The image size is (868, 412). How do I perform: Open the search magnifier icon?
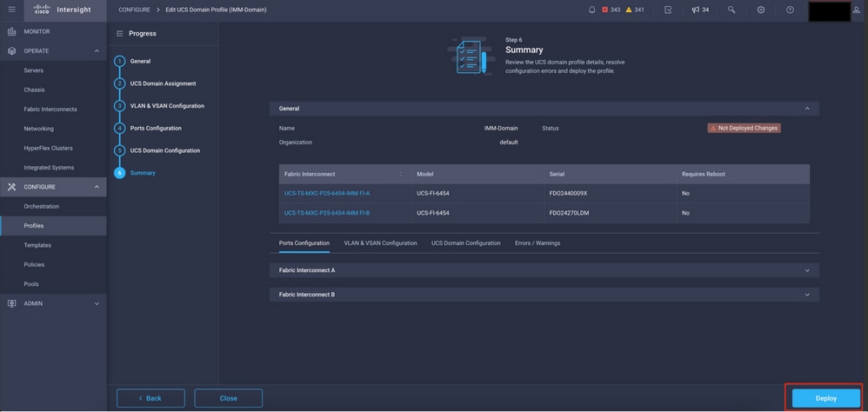click(731, 10)
